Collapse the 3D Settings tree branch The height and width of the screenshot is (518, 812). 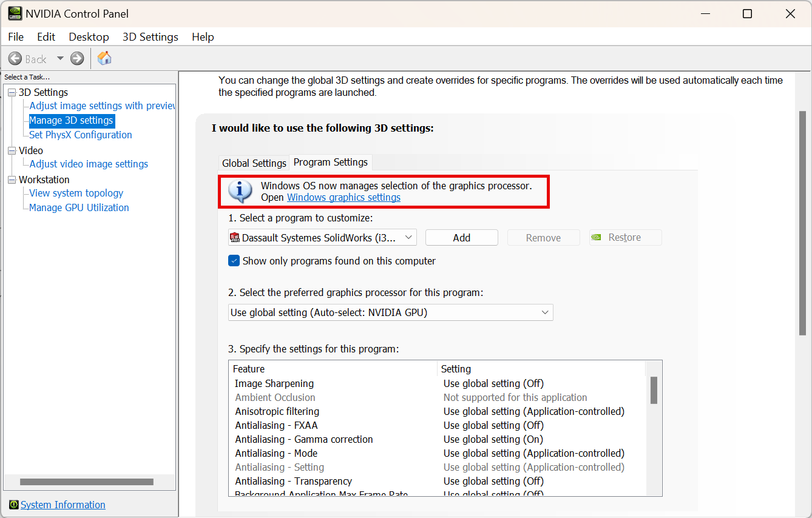11,92
